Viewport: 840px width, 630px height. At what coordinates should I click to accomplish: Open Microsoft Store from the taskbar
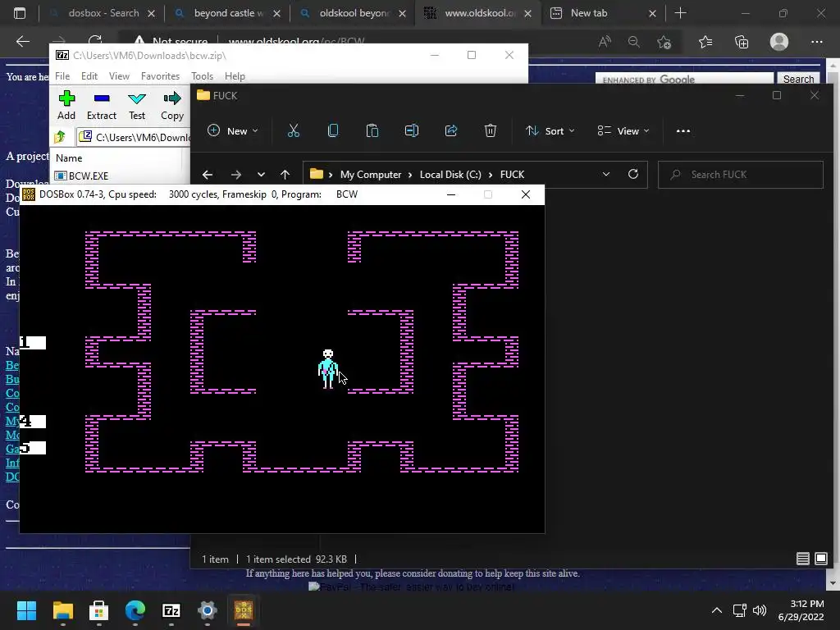click(98, 610)
